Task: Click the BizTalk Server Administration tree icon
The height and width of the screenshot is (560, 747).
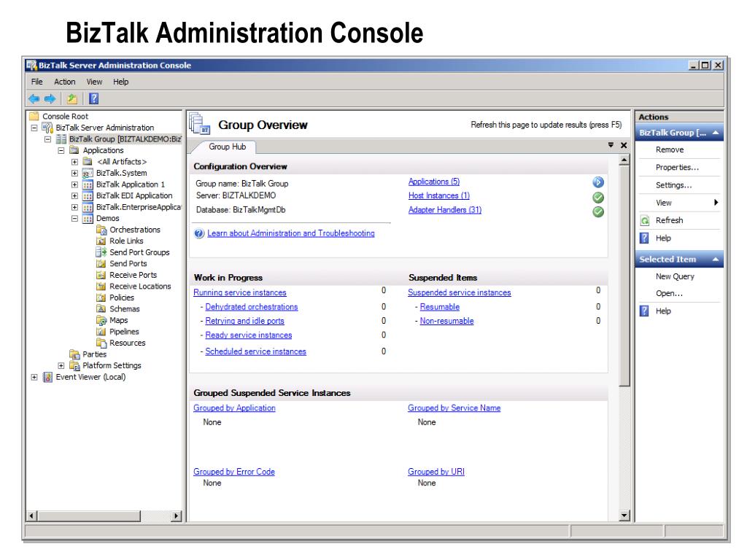Action: pos(47,128)
